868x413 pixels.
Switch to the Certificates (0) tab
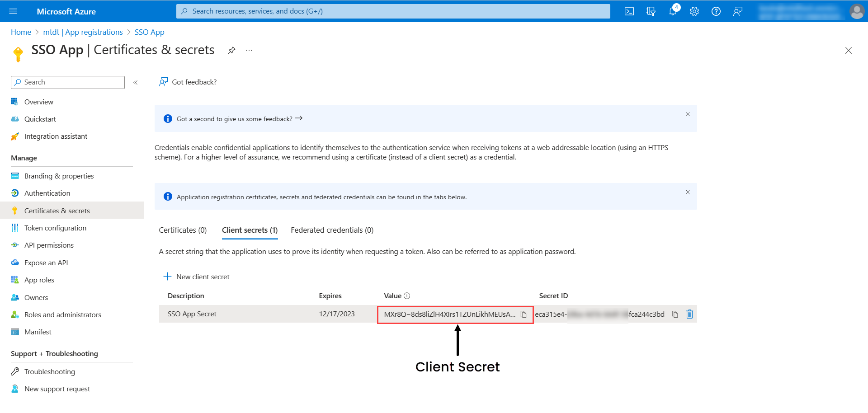click(x=183, y=230)
